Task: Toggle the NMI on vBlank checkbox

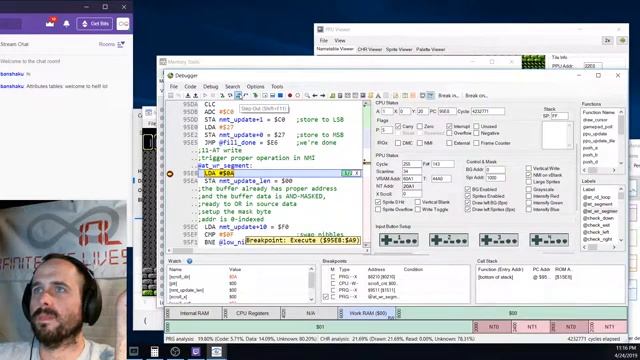Action: point(529,175)
